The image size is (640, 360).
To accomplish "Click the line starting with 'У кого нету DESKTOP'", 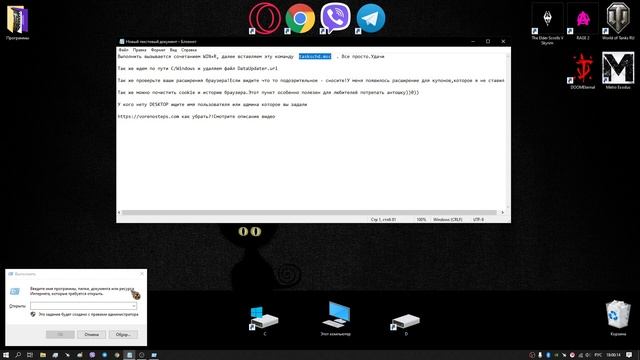I will point(212,104).
